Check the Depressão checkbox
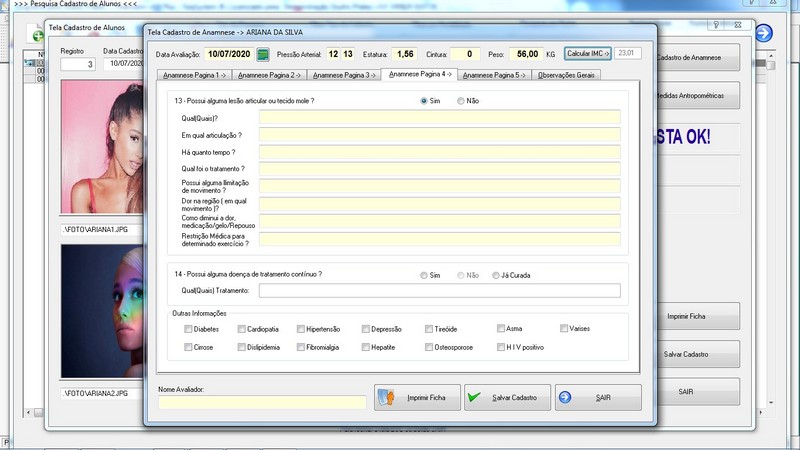Screen dimensions: 800x450 tap(366, 329)
